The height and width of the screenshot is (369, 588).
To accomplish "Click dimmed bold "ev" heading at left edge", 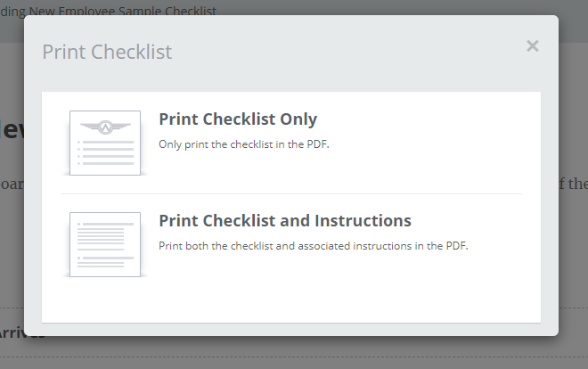I will tap(12, 130).
